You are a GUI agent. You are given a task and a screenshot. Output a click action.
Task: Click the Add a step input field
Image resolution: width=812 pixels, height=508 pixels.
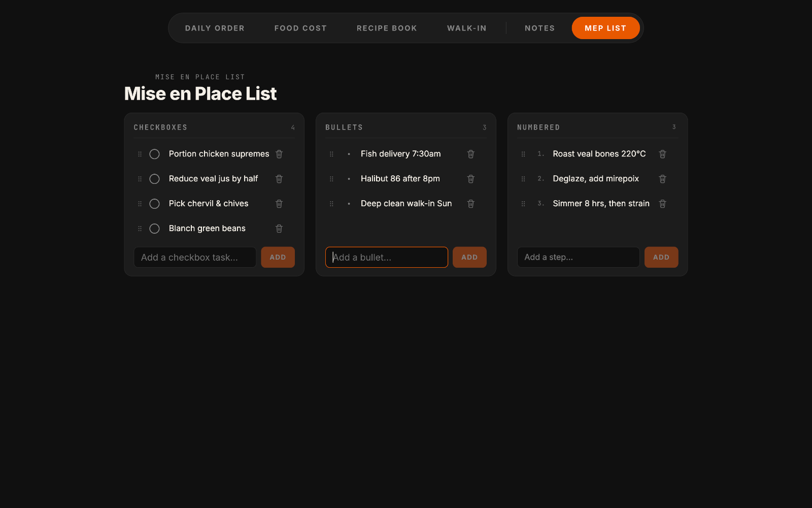[x=579, y=257]
